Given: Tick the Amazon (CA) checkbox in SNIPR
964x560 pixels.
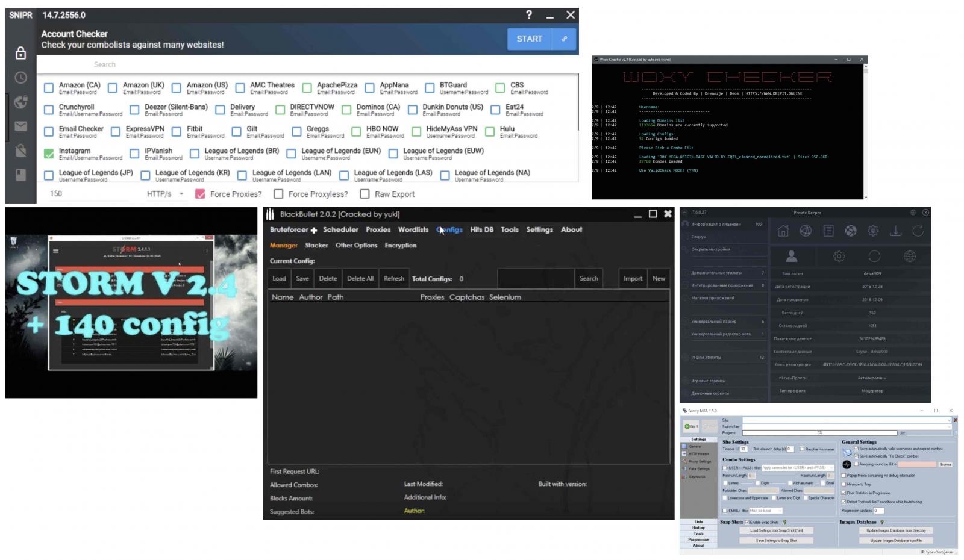Looking at the screenshot, I should pos(49,88).
